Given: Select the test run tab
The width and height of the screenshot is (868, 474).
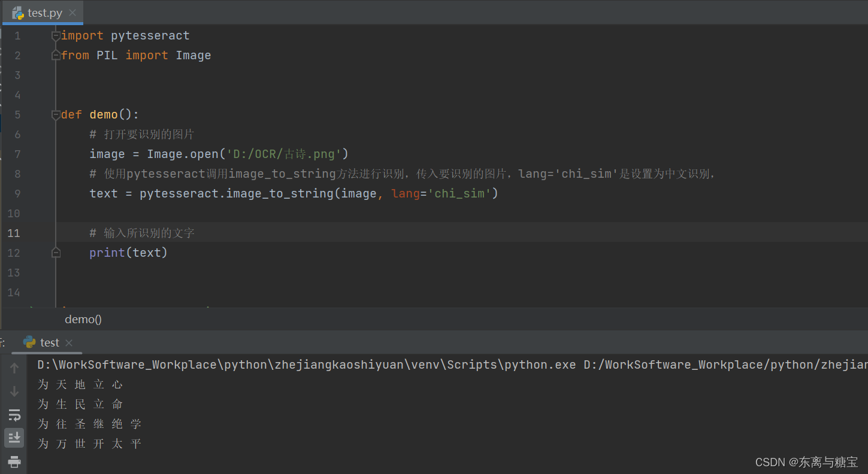Looking at the screenshot, I should coord(47,342).
